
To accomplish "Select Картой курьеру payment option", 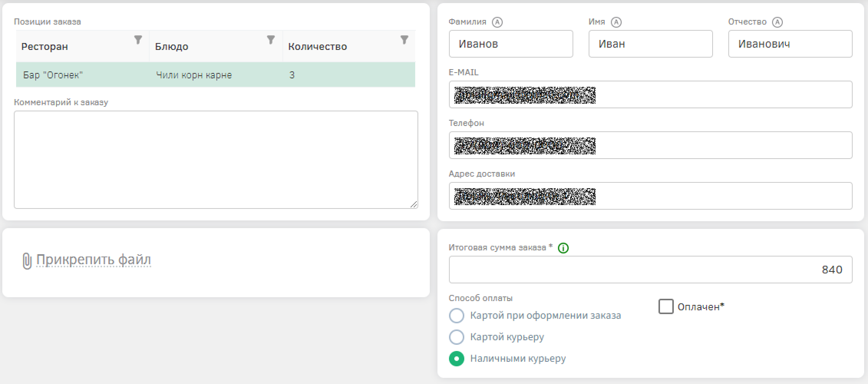I will (x=456, y=337).
